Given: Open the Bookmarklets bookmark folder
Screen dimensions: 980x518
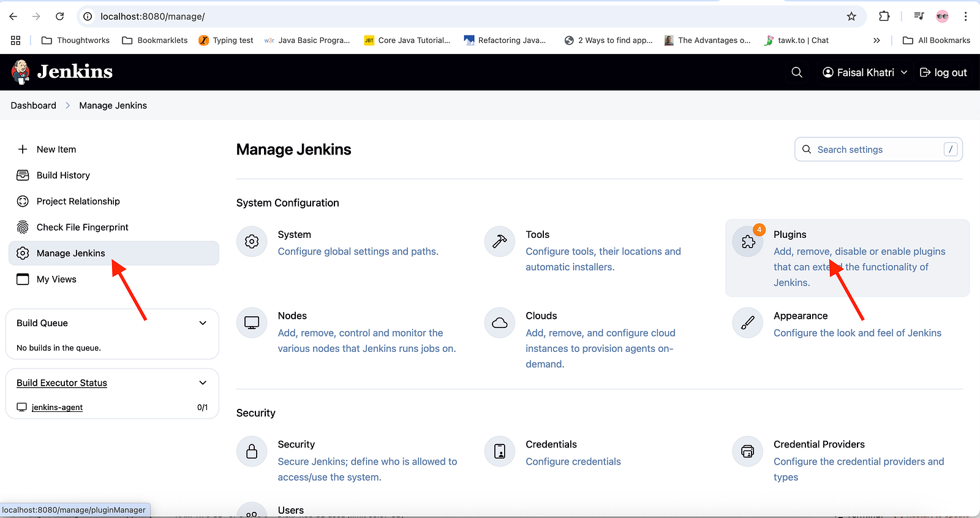Looking at the screenshot, I should [155, 40].
